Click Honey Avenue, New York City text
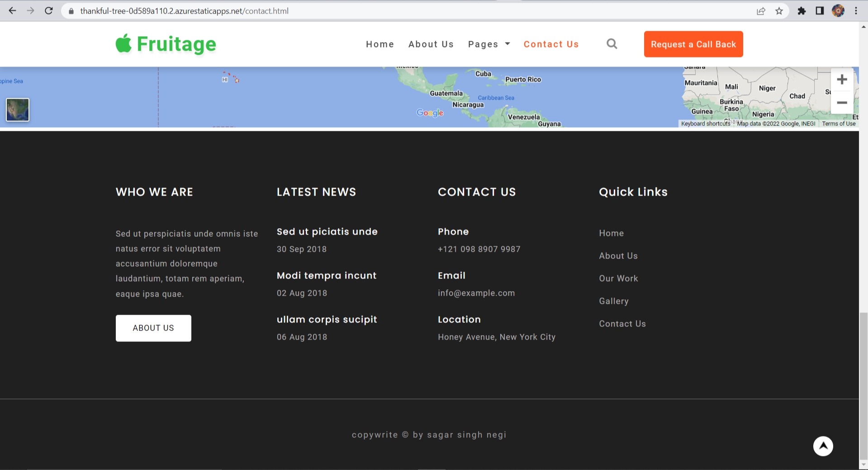Viewport: 868px width, 470px height. tap(497, 337)
